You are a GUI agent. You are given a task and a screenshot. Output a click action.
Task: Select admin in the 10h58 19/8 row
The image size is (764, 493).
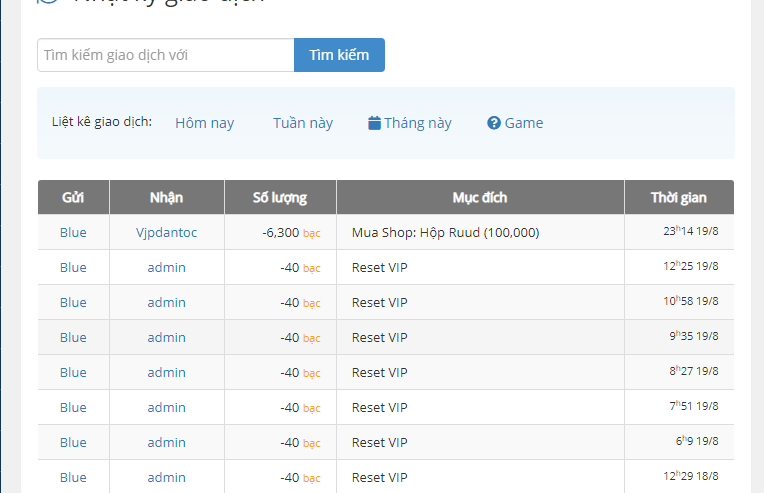167,302
